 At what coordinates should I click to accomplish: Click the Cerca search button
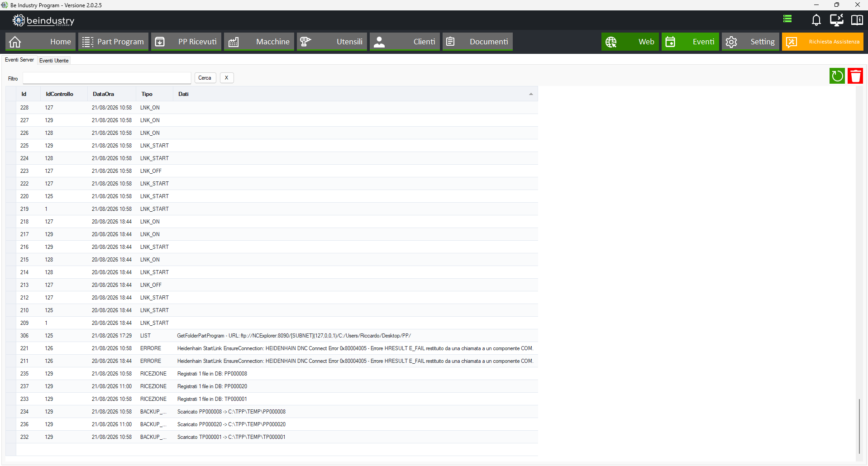coord(205,78)
